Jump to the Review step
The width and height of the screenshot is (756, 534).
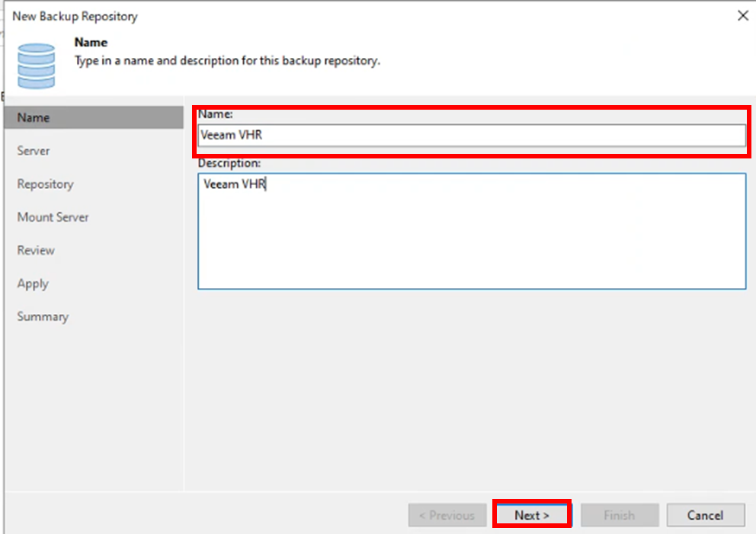36,251
